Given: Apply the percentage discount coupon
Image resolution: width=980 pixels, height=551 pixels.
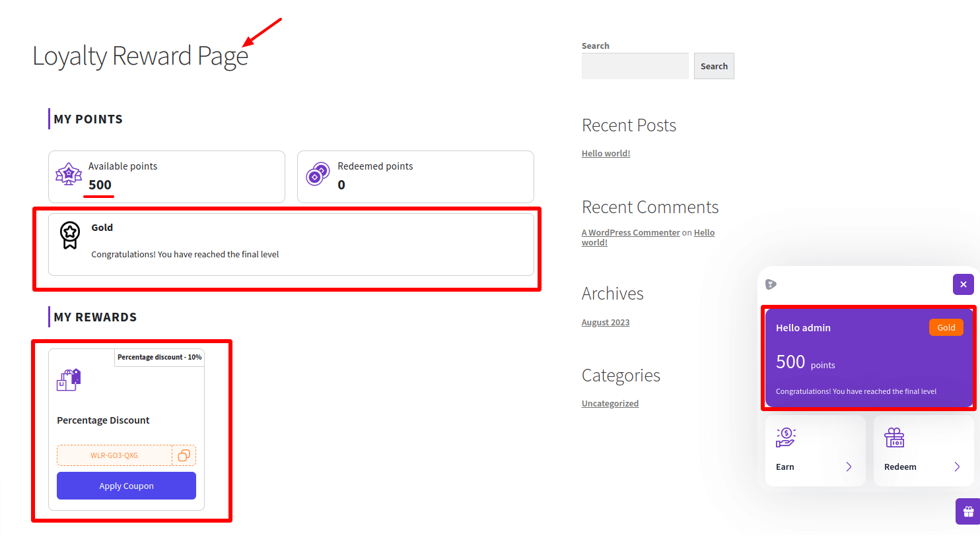Looking at the screenshot, I should pyautogui.click(x=126, y=485).
